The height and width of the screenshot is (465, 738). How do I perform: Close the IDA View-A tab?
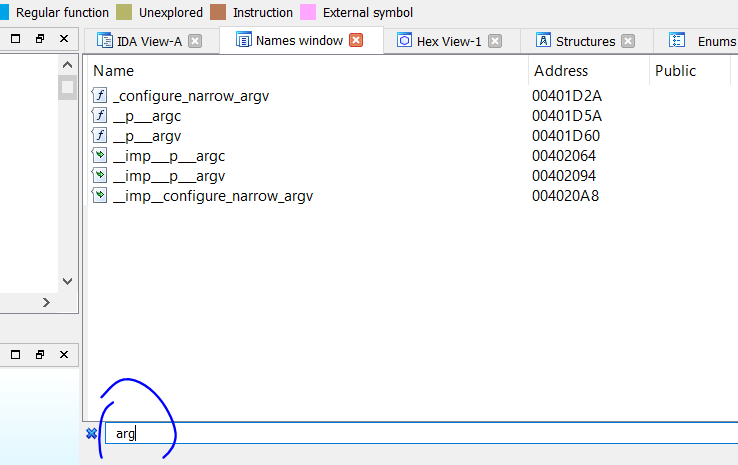click(x=195, y=41)
